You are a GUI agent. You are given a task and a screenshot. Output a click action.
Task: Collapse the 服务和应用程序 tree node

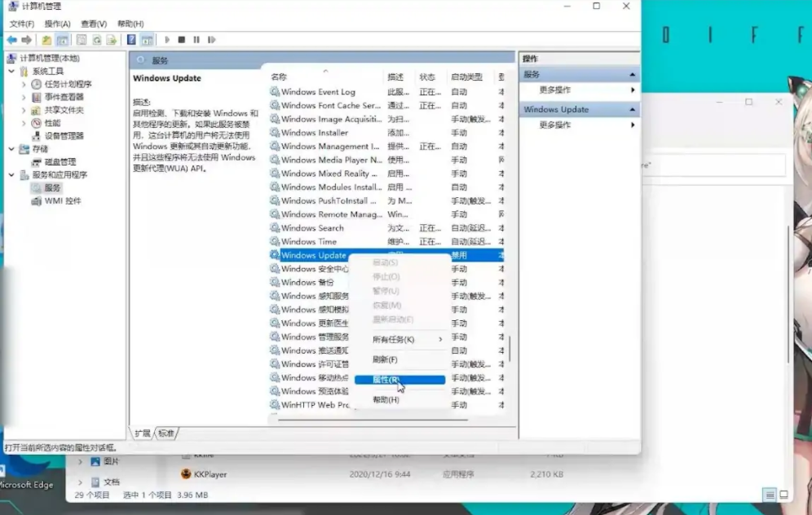coord(11,174)
